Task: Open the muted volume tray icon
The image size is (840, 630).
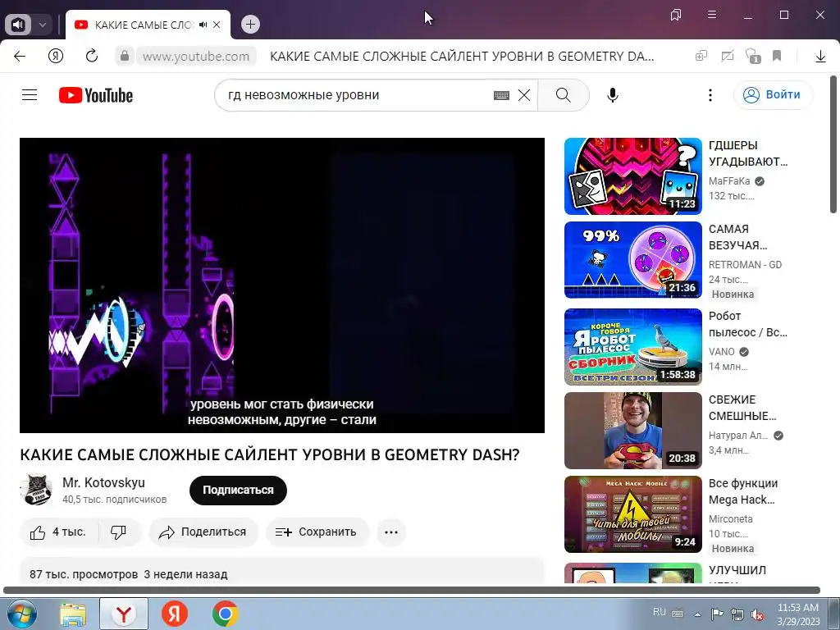Action: 757,614
